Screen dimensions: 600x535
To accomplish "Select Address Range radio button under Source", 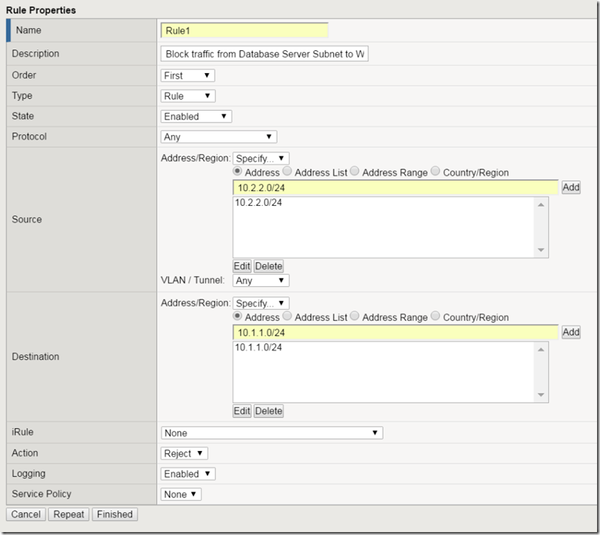I will 356,173.
